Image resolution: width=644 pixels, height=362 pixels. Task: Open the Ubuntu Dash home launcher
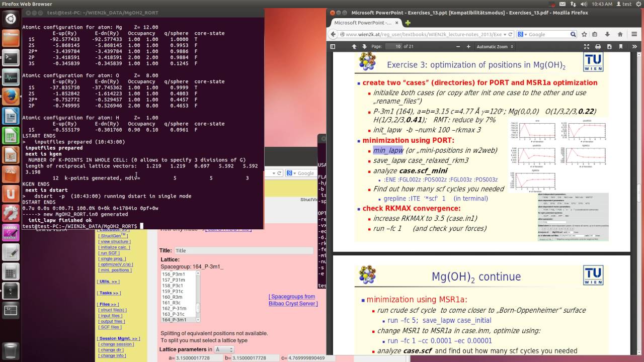pos(11,19)
